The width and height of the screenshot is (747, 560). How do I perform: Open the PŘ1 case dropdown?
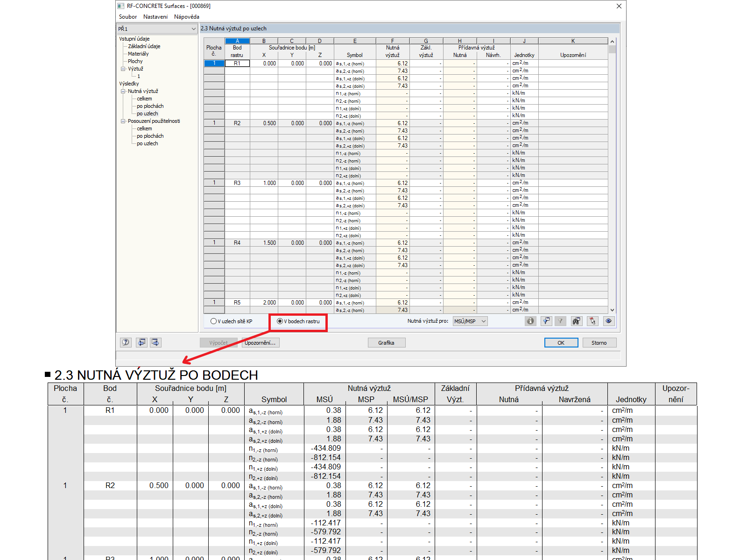click(x=157, y=29)
